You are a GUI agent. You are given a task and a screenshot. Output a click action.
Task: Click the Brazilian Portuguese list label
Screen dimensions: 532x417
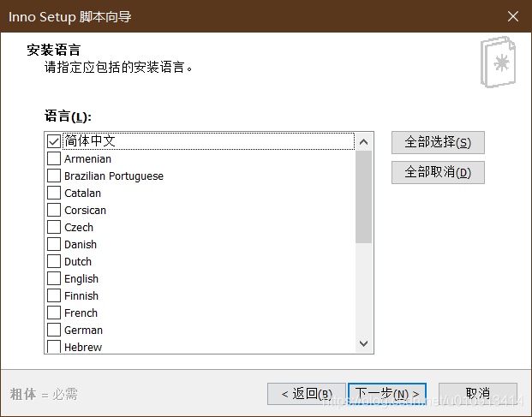tap(114, 176)
